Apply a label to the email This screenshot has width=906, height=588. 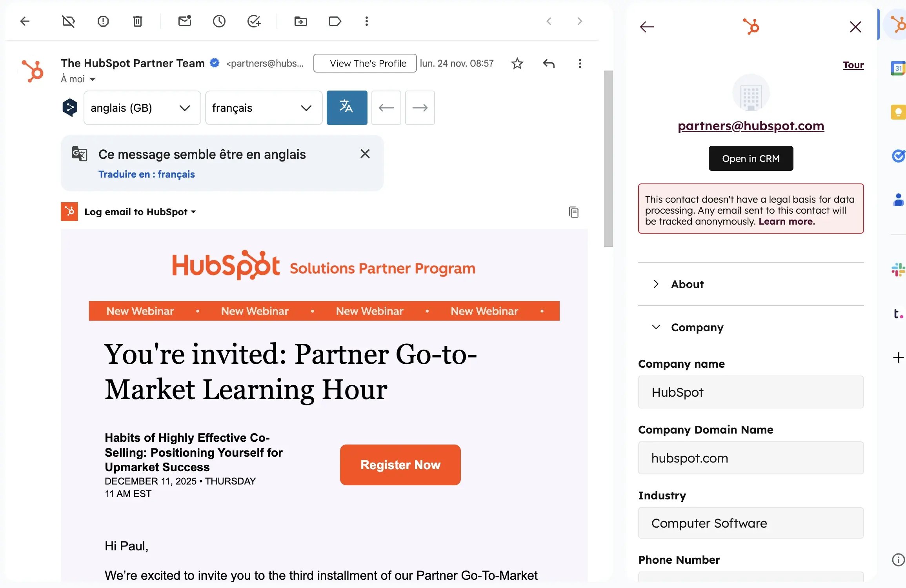335,22
